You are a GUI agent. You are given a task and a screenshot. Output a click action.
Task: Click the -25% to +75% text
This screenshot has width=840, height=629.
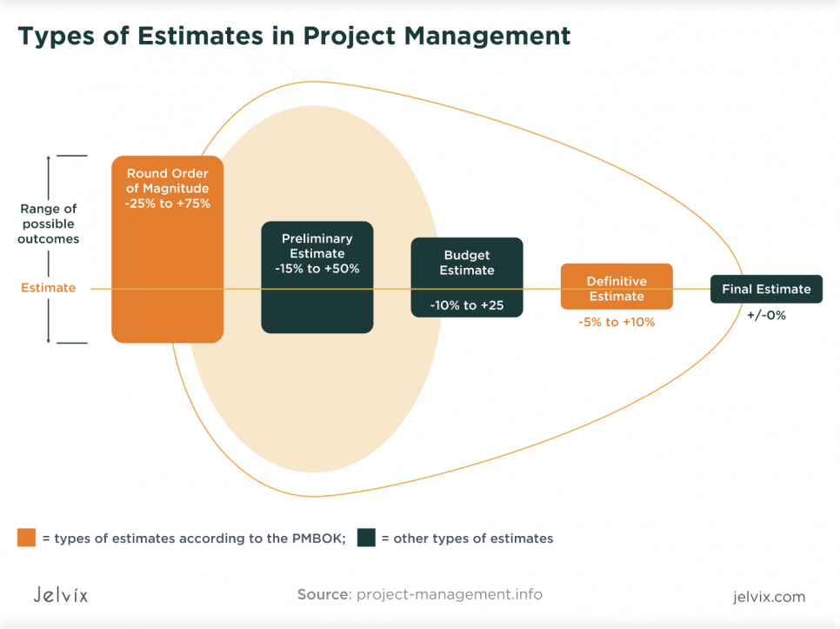point(167,204)
